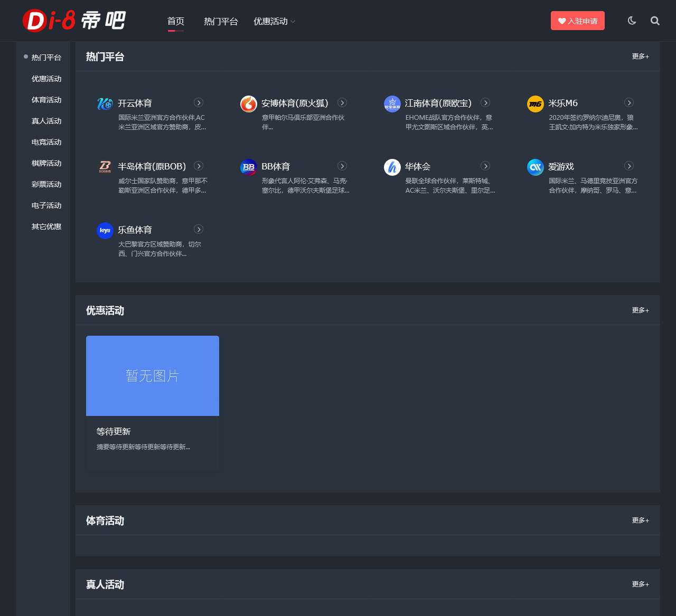Select 电子活动 in left sidebar

click(46, 205)
